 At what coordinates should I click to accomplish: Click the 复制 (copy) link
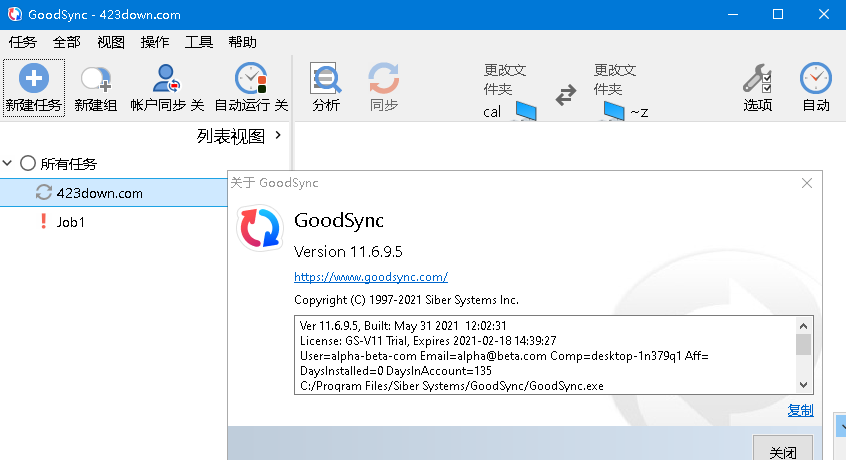click(800, 410)
